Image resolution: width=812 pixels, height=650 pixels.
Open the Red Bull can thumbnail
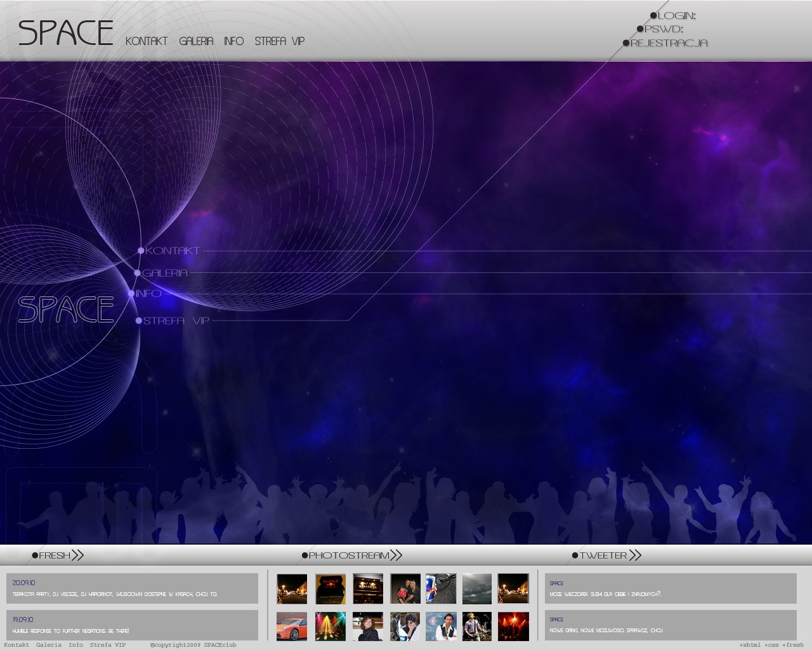pos(441,588)
